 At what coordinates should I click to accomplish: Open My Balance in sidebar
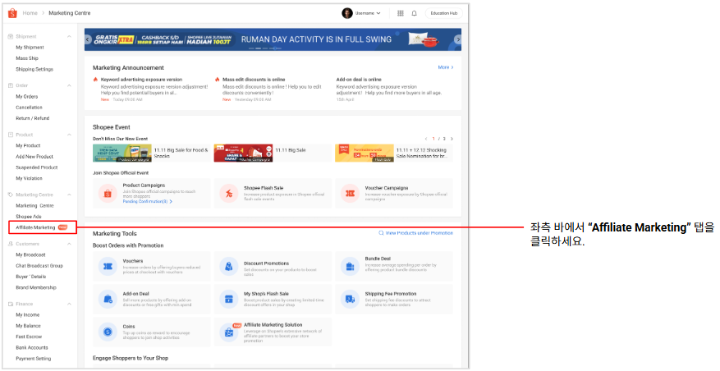28,326
